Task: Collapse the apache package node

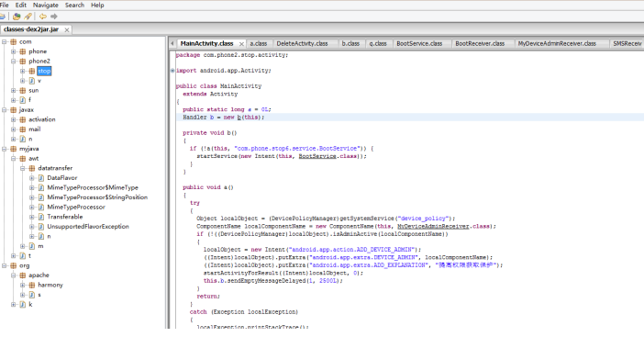Action: pos(13,275)
